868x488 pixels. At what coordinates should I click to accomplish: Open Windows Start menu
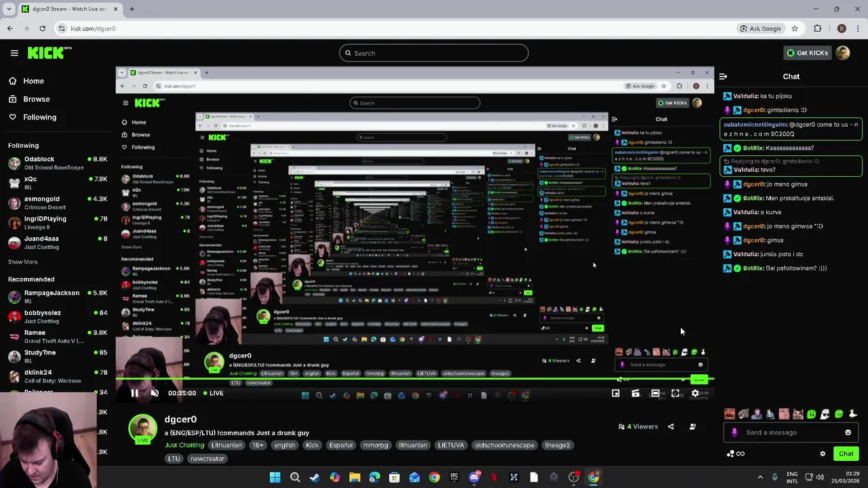(275, 477)
